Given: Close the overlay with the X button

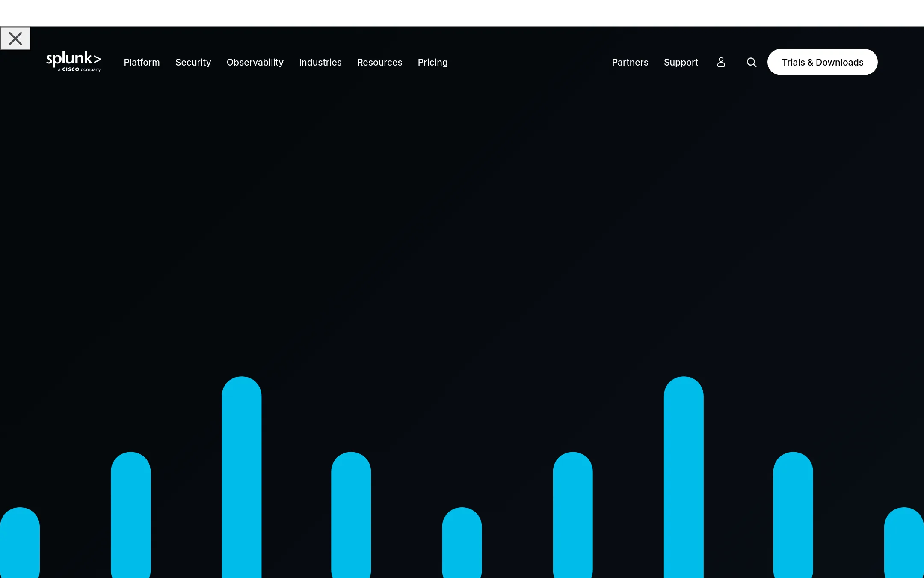Looking at the screenshot, I should coord(15,39).
